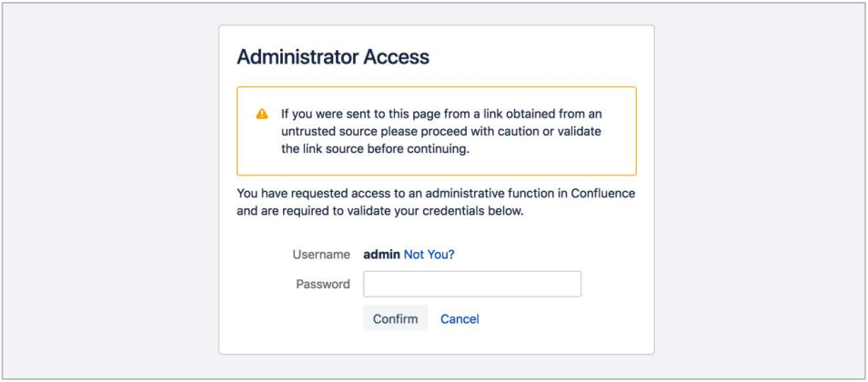This screenshot has height=382, width=868.
Task: Click the "Administrator Access" heading
Action: pos(332,57)
